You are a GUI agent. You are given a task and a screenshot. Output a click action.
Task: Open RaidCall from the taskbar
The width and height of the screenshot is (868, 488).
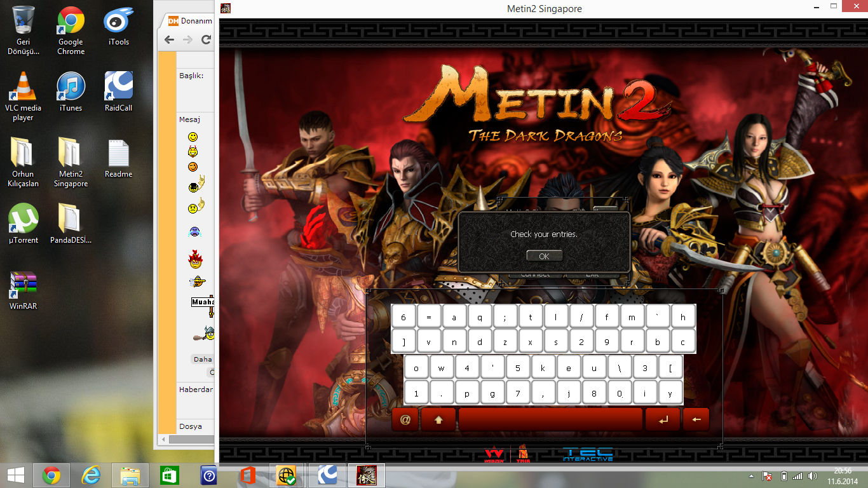(x=327, y=475)
